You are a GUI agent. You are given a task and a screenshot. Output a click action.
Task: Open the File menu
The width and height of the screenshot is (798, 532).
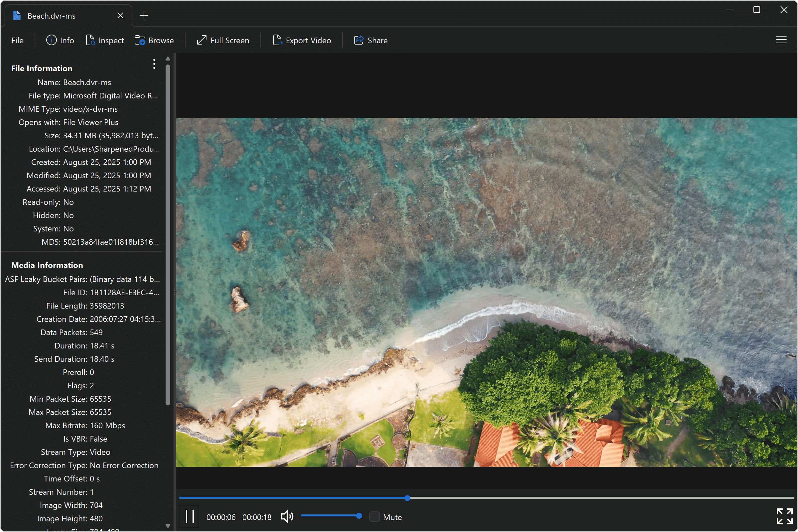point(17,40)
